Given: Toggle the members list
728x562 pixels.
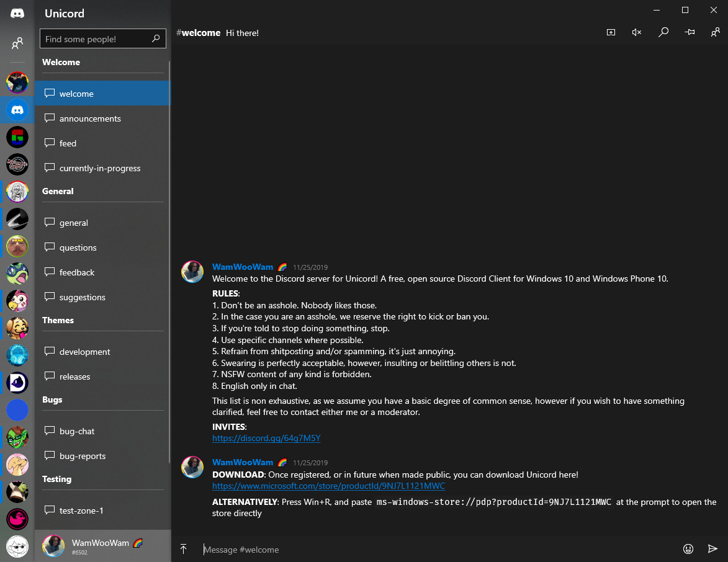Looking at the screenshot, I should 715,32.
